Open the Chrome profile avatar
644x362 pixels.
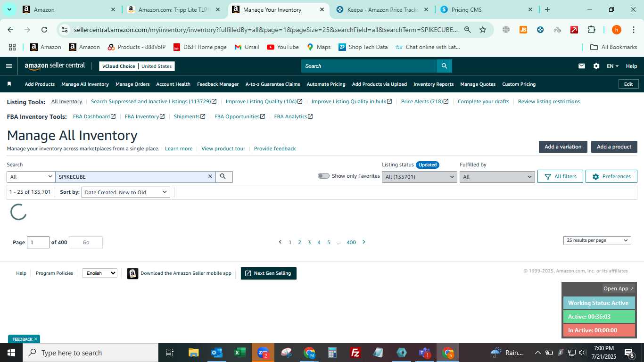click(616, 30)
